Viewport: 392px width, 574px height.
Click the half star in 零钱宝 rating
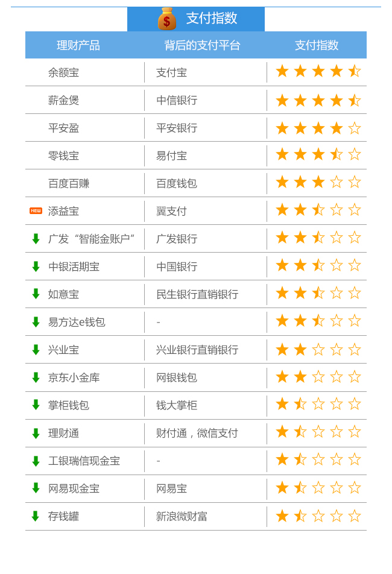click(x=337, y=154)
